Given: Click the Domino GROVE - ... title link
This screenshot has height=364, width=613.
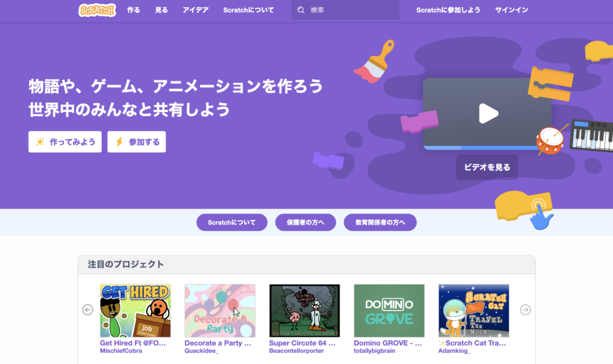Looking at the screenshot, I should click(x=388, y=343).
